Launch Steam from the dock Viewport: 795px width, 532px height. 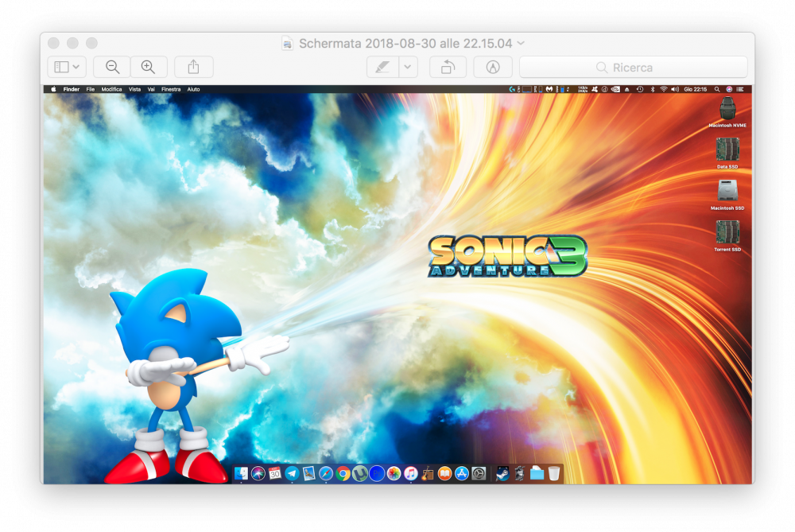click(502, 474)
